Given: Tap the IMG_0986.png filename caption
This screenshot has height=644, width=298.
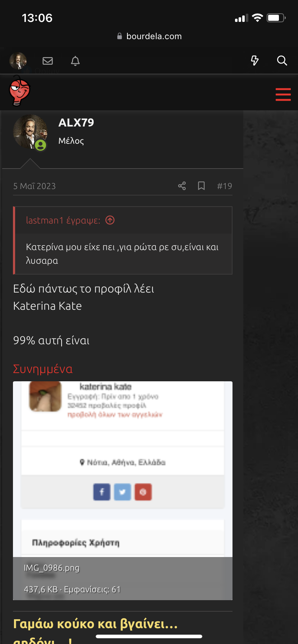Looking at the screenshot, I should pyautogui.click(x=51, y=568).
